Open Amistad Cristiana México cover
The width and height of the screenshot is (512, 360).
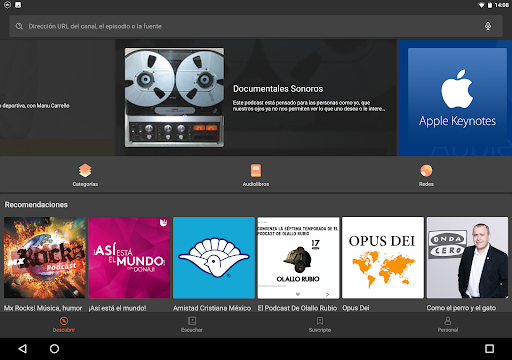point(214,258)
